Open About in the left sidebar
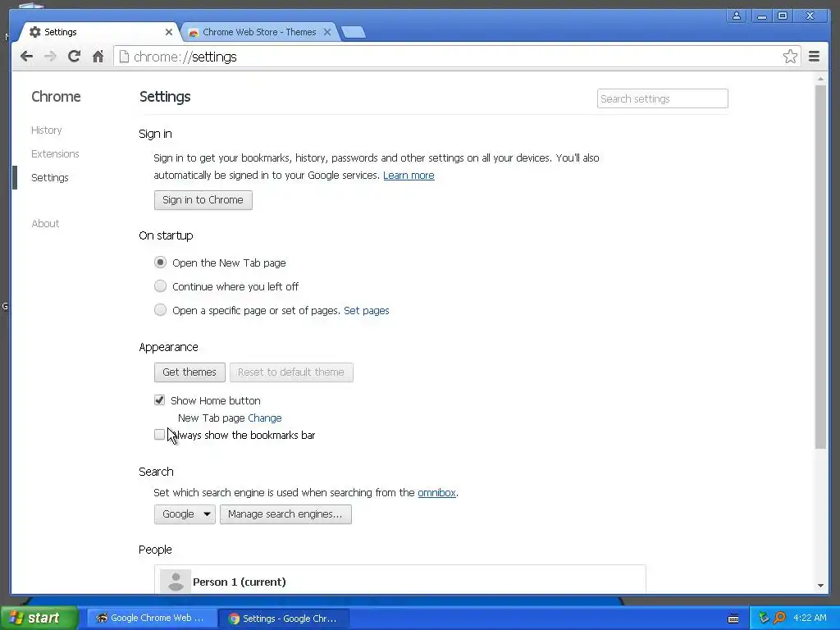The width and height of the screenshot is (840, 630). (46, 223)
